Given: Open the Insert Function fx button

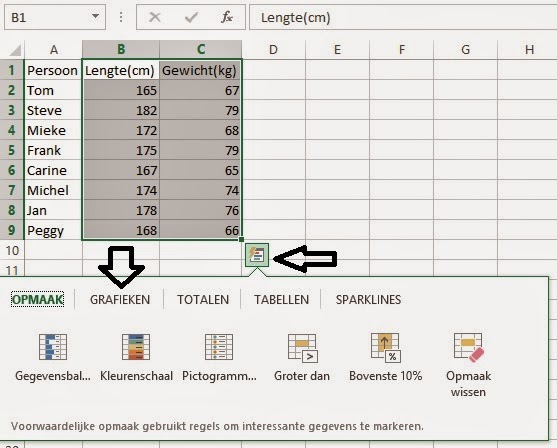Looking at the screenshot, I should pyautogui.click(x=227, y=17).
